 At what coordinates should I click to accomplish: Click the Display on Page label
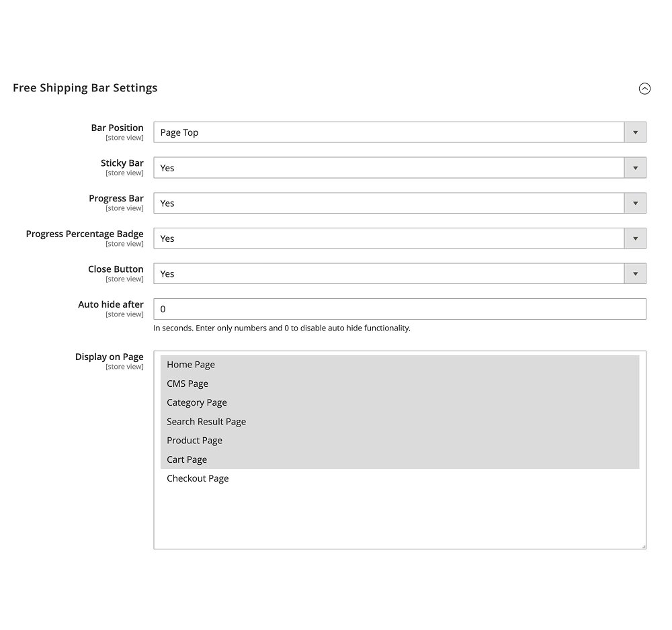tap(110, 357)
